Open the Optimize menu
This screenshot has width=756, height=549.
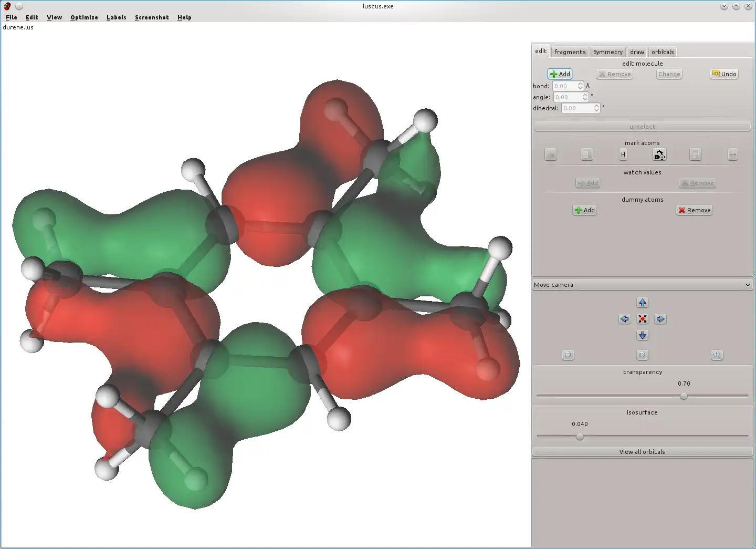[84, 17]
